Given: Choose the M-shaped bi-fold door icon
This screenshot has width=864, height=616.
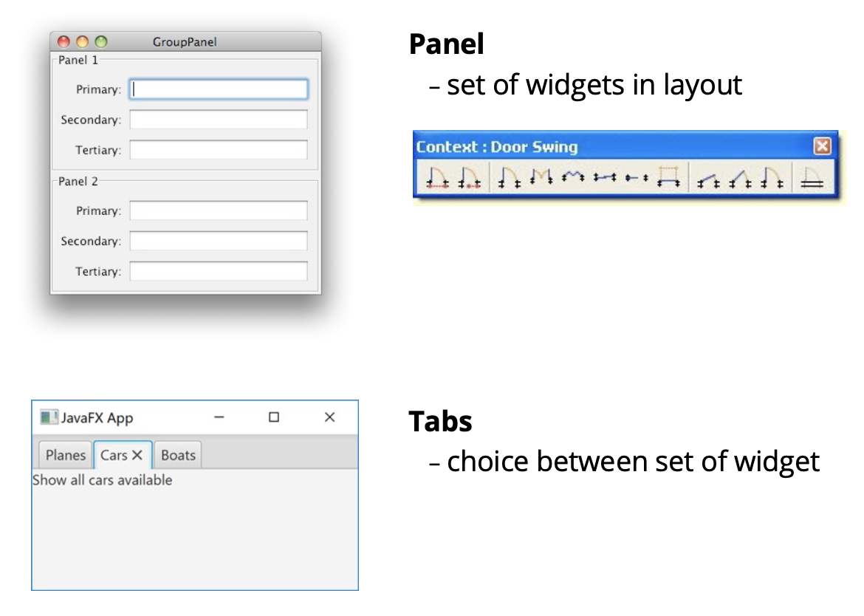Looking at the screenshot, I should tap(541, 178).
